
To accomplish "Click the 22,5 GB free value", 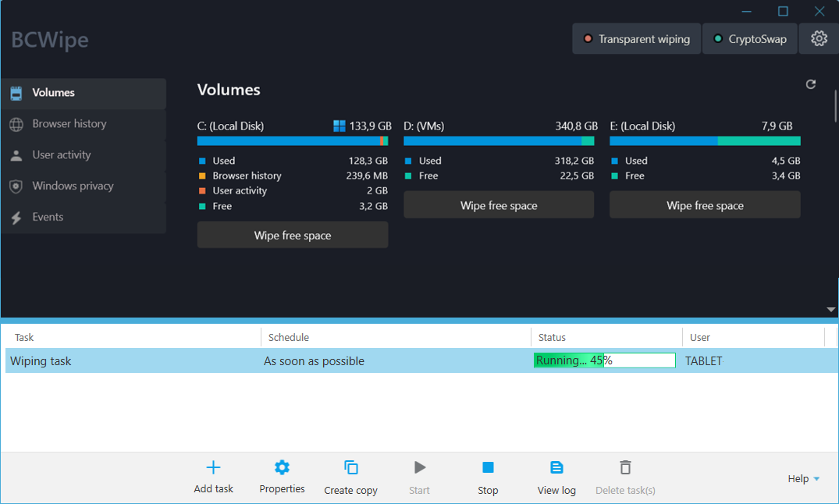I will pos(577,176).
